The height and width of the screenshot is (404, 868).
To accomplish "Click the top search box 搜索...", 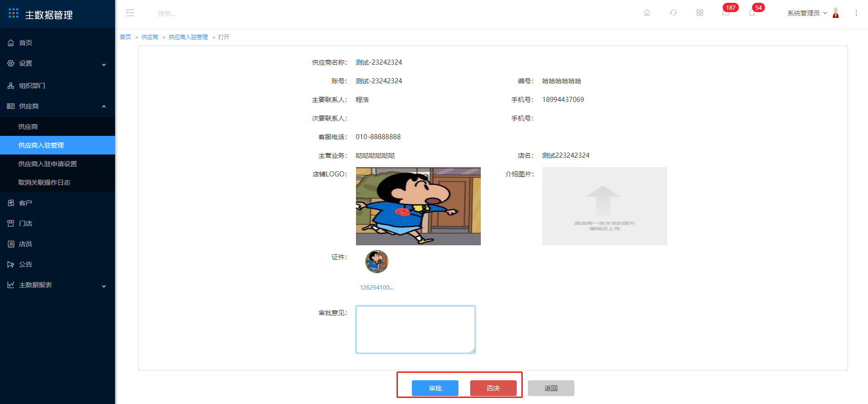I will tap(167, 13).
